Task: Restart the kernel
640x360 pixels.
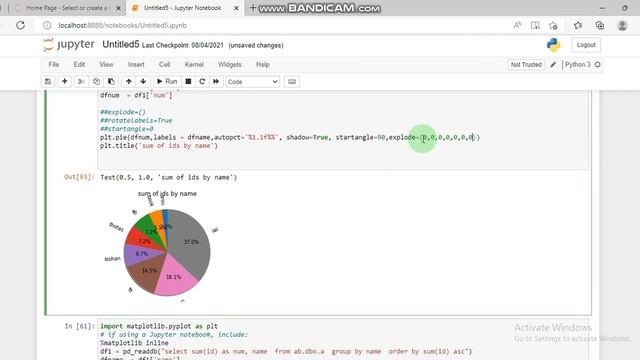Action: pyautogui.click(x=202, y=82)
